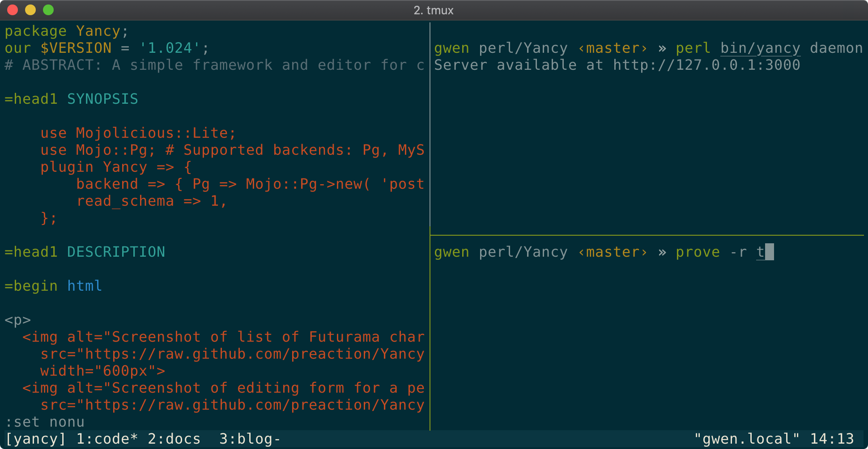
Task: Click the [yancy] session name in status bar
Action: pyautogui.click(x=35, y=439)
